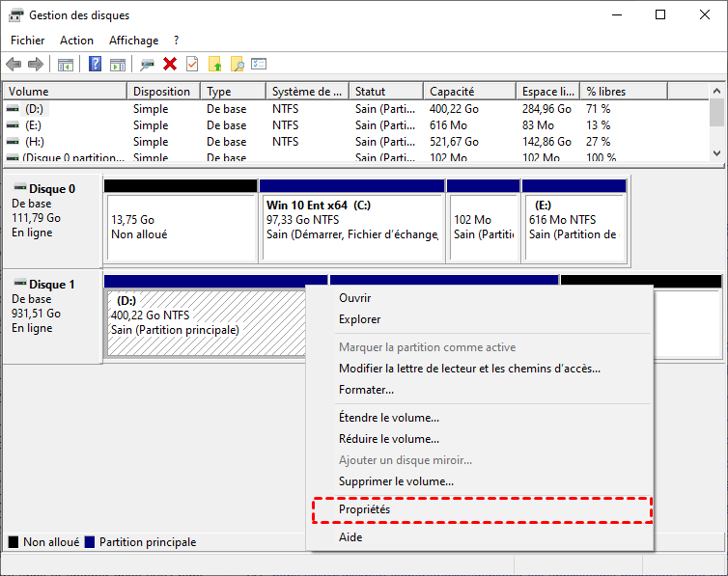Choose Formater... from context menu

[x=366, y=390]
